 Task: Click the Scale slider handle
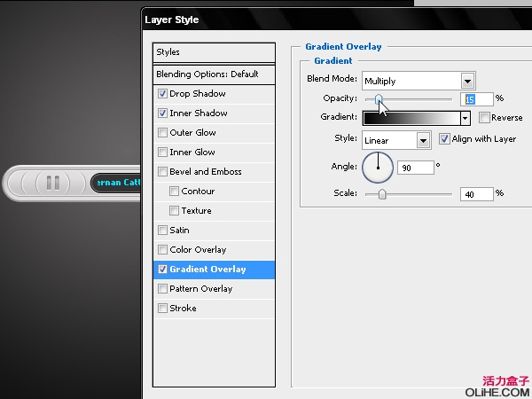coord(382,194)
